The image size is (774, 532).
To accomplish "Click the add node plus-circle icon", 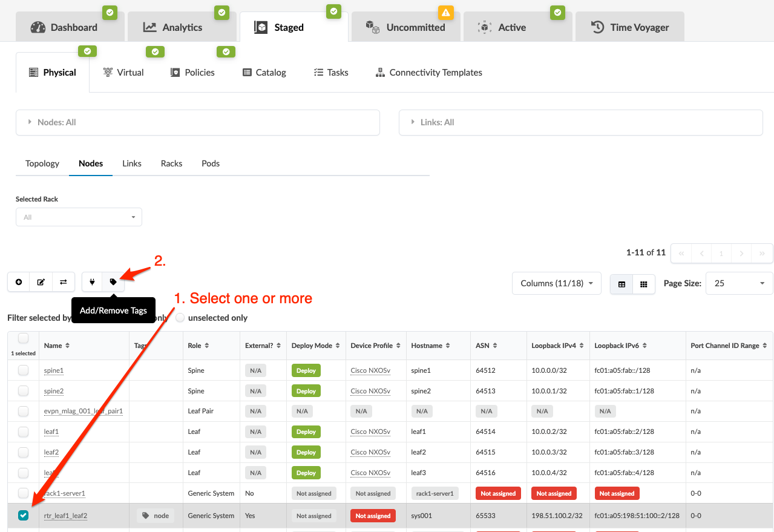I will coord(19,282).
